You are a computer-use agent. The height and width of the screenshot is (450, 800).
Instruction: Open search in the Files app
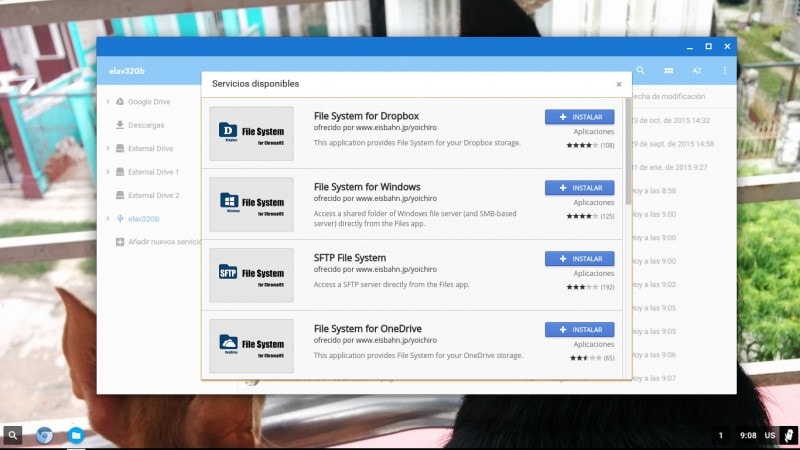click(640, 70)
